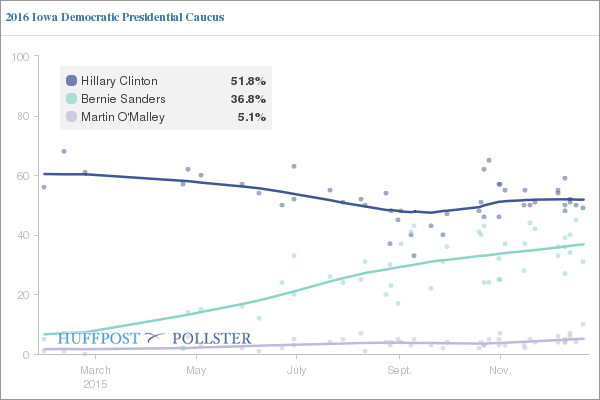
Task: Click the 40 label on the y-axis
Action: coord(21,235)
